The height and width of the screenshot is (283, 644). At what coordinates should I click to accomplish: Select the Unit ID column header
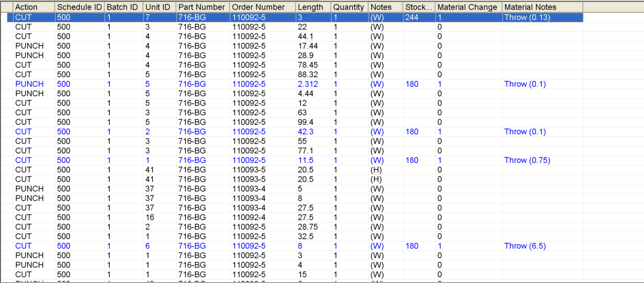[x=159, y=7]
